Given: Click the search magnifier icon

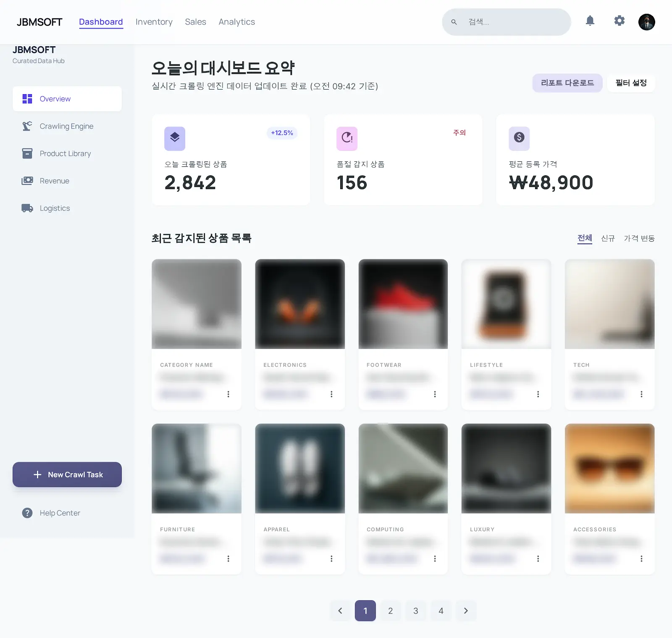Looking at the screenshot, I should (x=454, y=22).
